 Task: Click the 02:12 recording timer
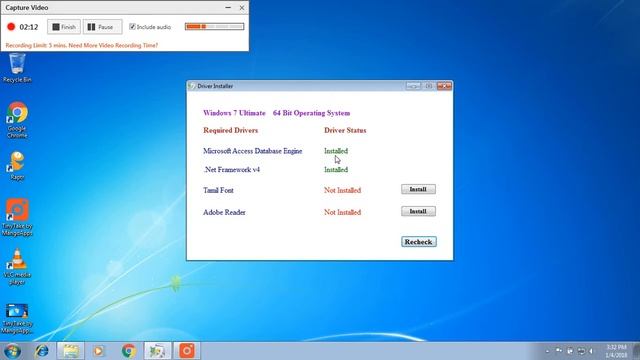coord(29,27)
